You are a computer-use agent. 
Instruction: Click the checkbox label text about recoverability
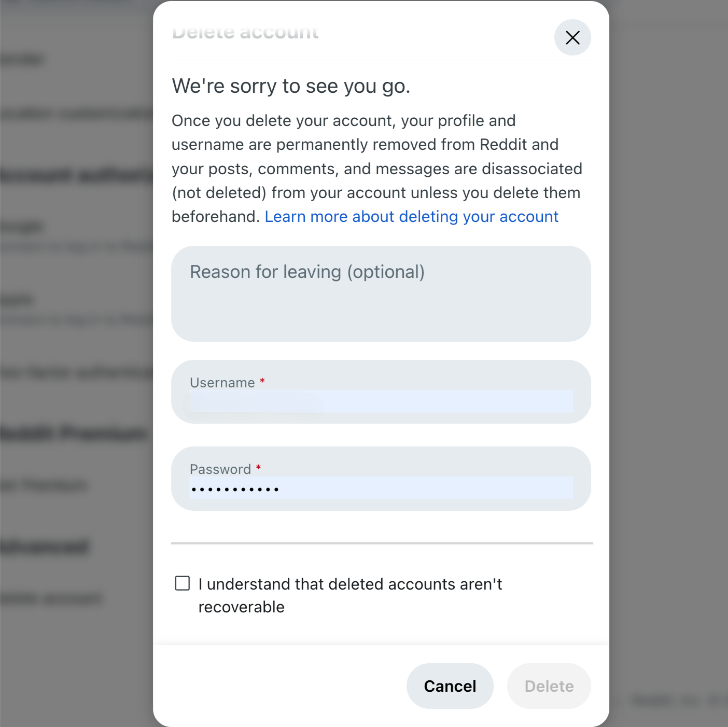coord(350,595)
